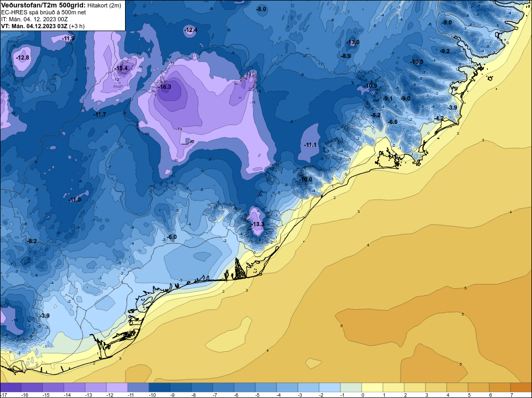Click the -10.5 temperature label

point(417,62)
